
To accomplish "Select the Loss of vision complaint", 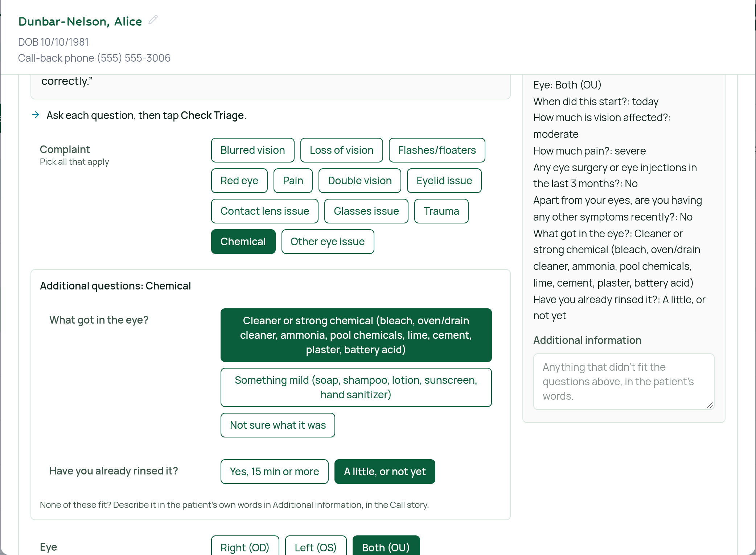I will point(341,150).
